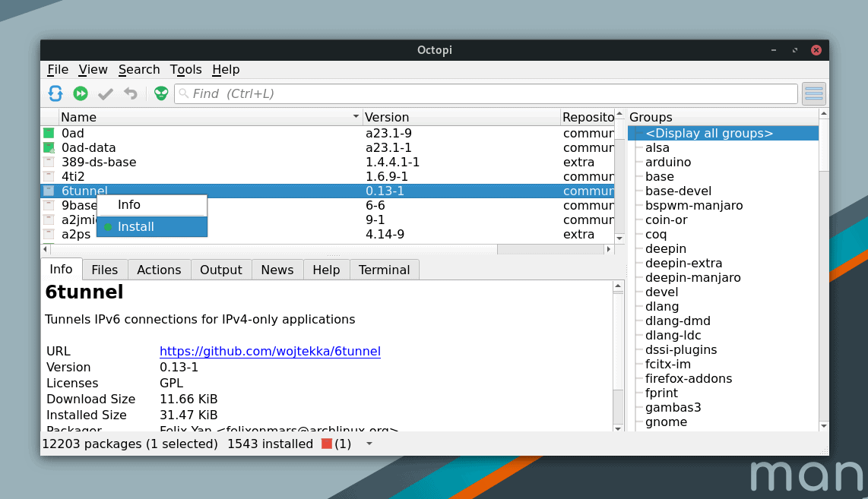Click the red outdated packages icon
Screen dimensions: 868x499
pyautogui.click(x=327, y=444)
